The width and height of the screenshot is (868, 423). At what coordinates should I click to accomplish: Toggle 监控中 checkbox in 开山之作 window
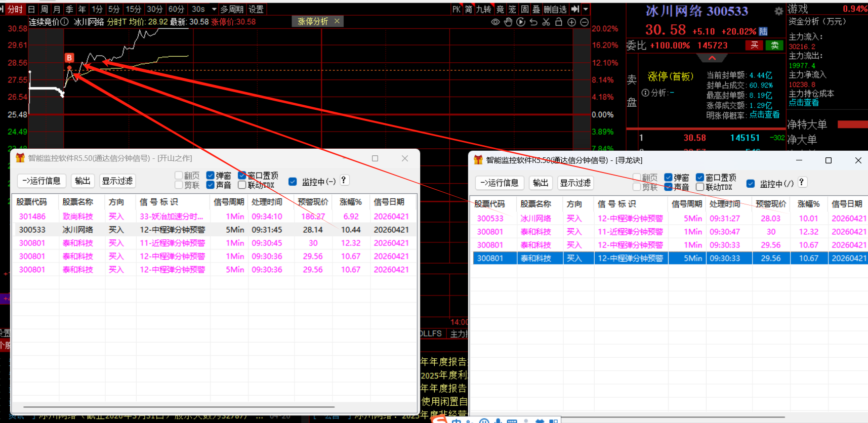point(293,182)
